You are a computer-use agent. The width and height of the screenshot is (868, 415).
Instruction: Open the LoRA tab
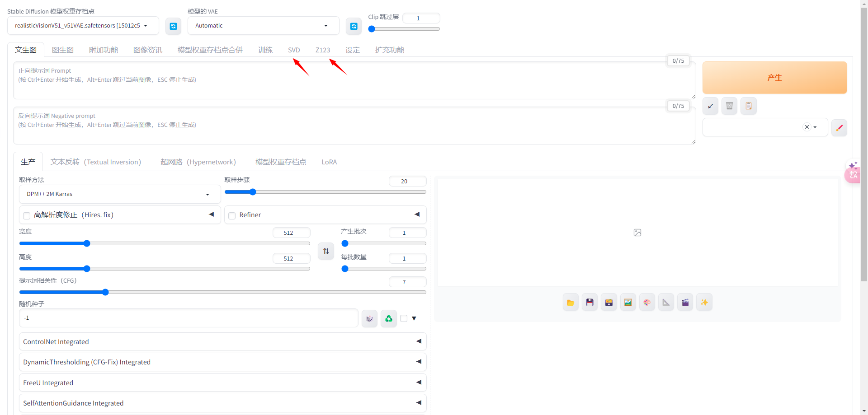pos(329,162)
